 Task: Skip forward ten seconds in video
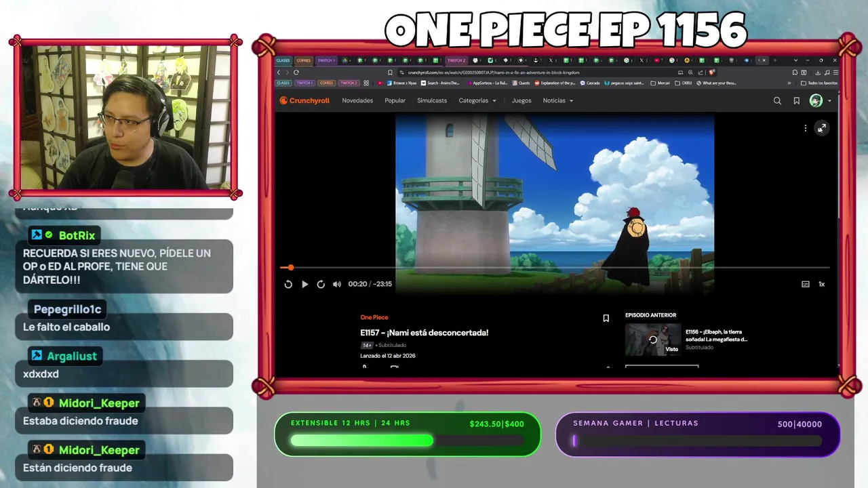tap(321, 284)
